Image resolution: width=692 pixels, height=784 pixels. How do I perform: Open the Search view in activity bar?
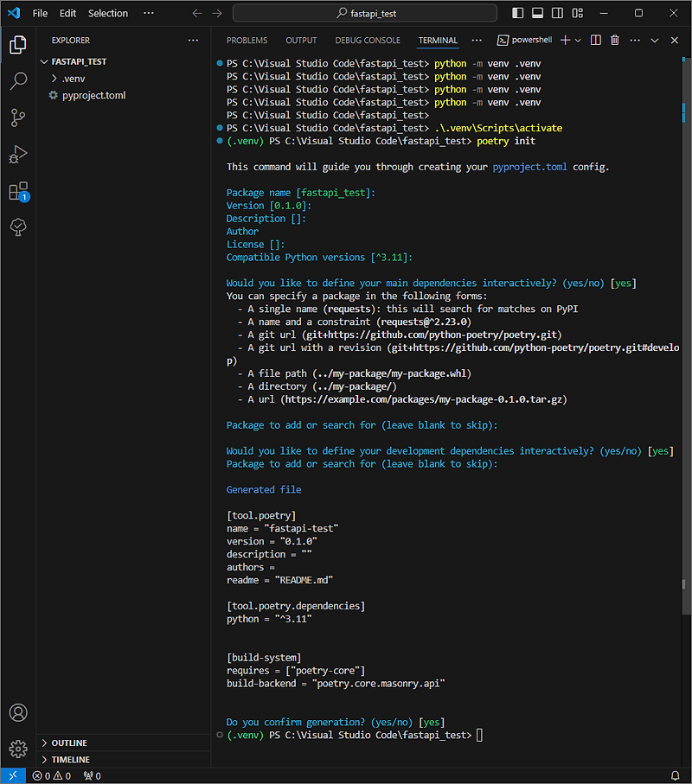click(18, 81)
